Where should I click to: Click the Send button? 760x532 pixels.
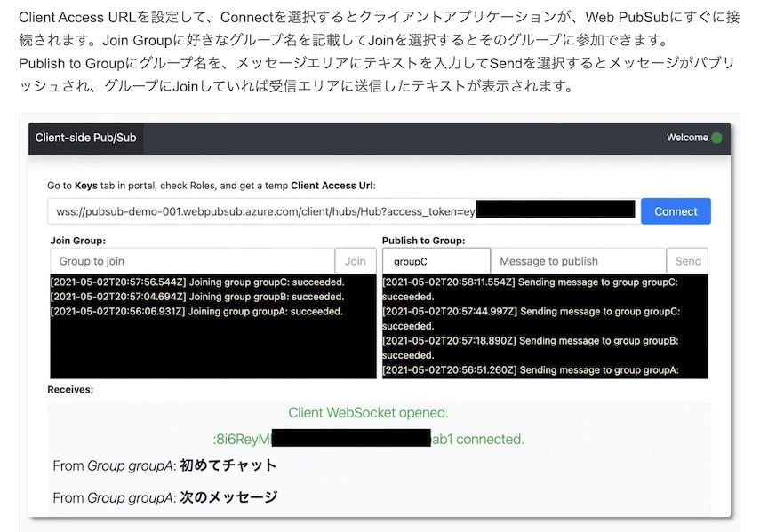click(x=688, y=261)
